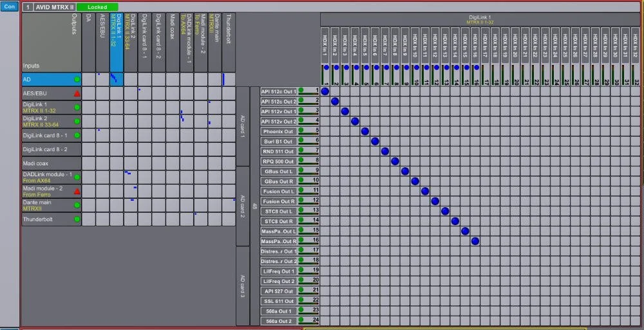Click the green status dot on Dante main row
The width and height of the screenshot is (644, 330).
point(77,205)
